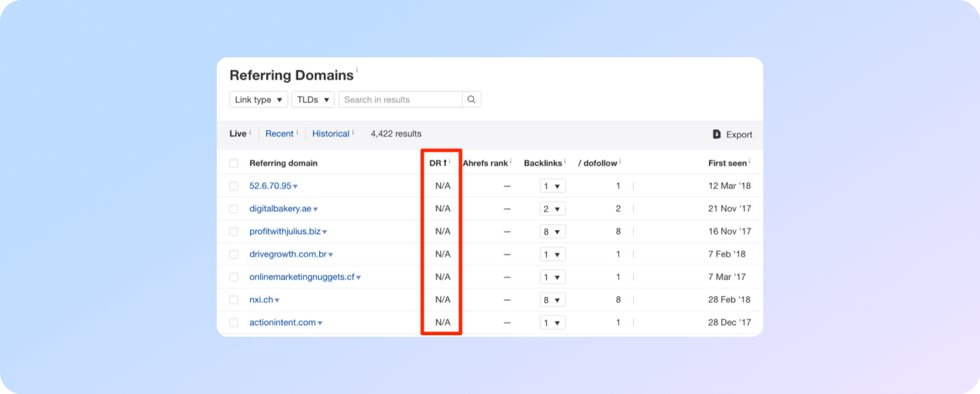Select the N/A DR value for actionintent.com
Screen dimensions: 980x394
pyautogui.click(x=443, y=323)
